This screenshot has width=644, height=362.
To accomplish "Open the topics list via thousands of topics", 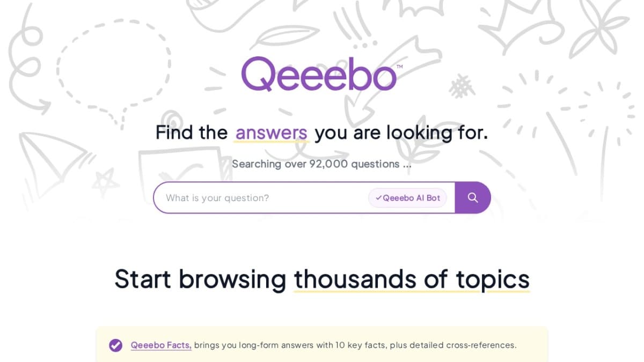I will coord(411,279).
